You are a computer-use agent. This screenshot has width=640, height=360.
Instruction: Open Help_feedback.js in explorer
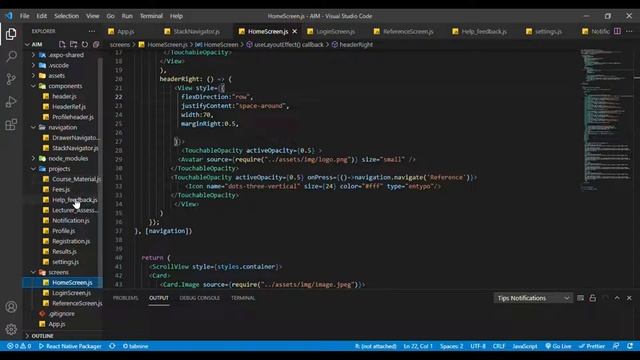click(x=74, y=200)
